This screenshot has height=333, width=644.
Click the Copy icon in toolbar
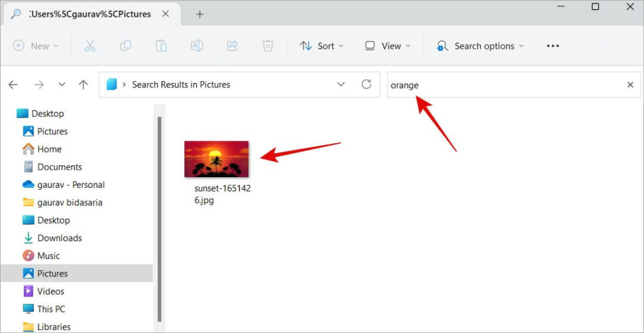point(125,45)
